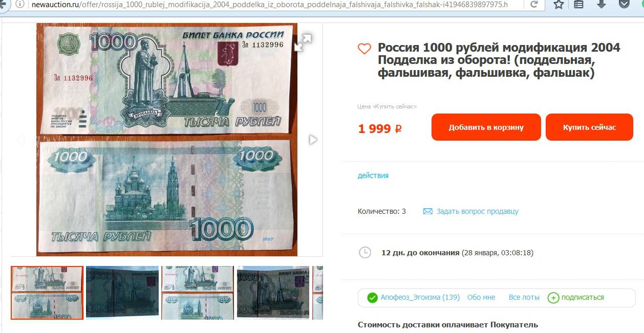Bookmark this page with the star icon
This screenshot has width=644, height=333.
pos(559,5)
